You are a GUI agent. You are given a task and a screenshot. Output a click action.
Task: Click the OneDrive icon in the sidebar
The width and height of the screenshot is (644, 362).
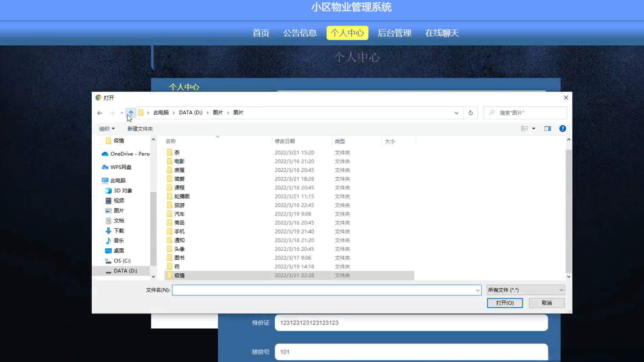click(x=105, y=154)
